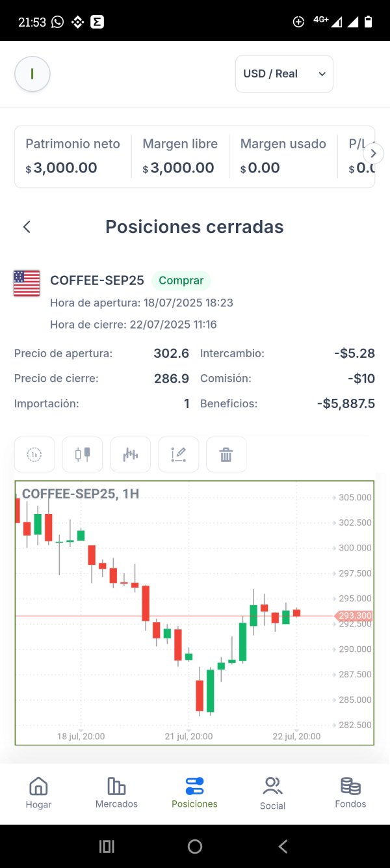This screenshot has width=390, height=868.
Task: Go back from Posiciones cerradas
Action: pos(27,227)
